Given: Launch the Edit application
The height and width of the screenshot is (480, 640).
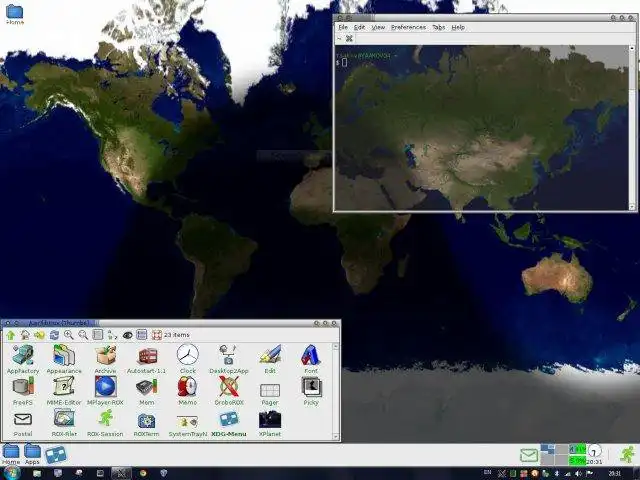Looking at the screenshot, I should [x=270, y=359].
